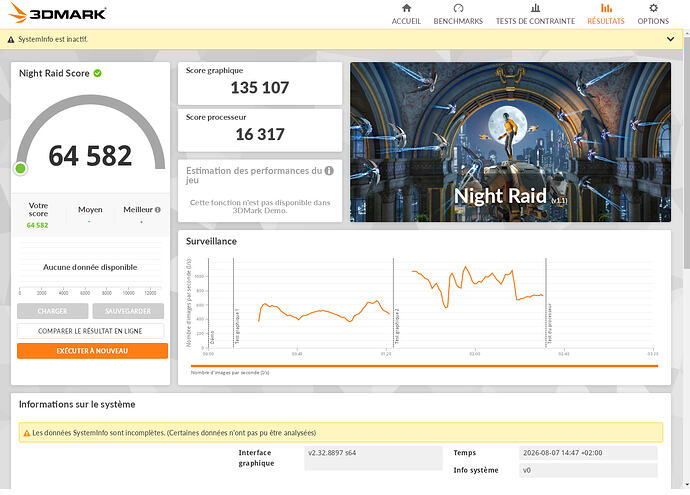Open the Options gear icon
Image resolution: width=690 pixels, height=495 pixels.
tap(653, 8)
